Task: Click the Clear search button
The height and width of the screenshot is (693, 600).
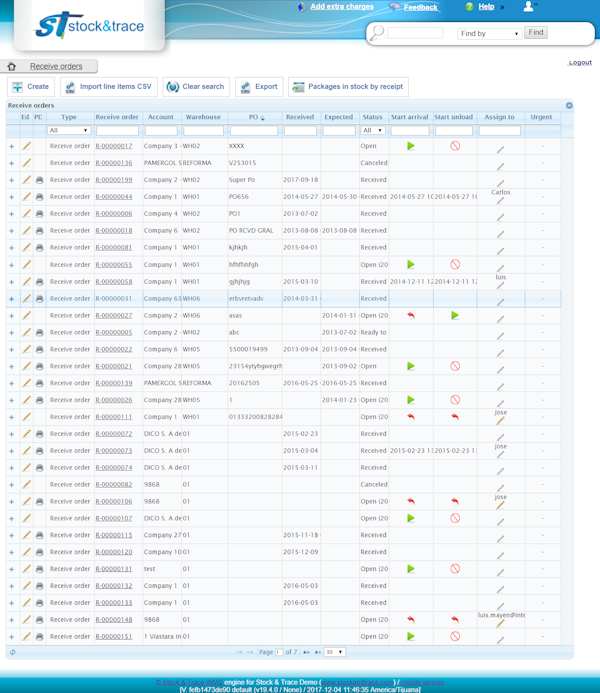Action: 197,87
